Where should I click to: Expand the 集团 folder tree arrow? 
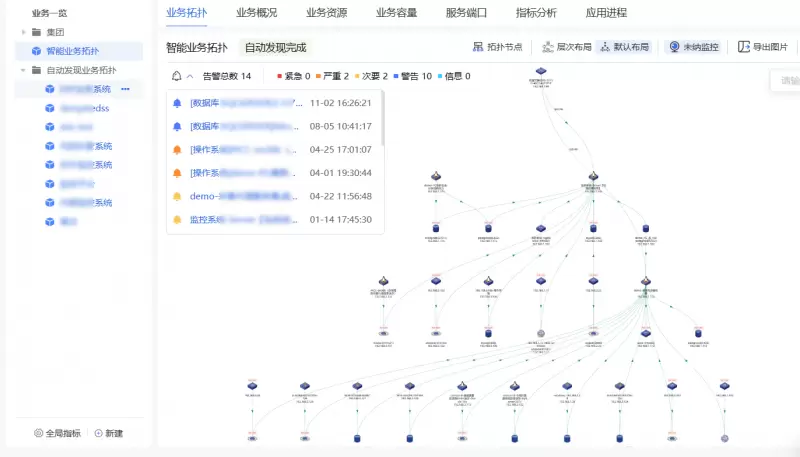[24, 32]
